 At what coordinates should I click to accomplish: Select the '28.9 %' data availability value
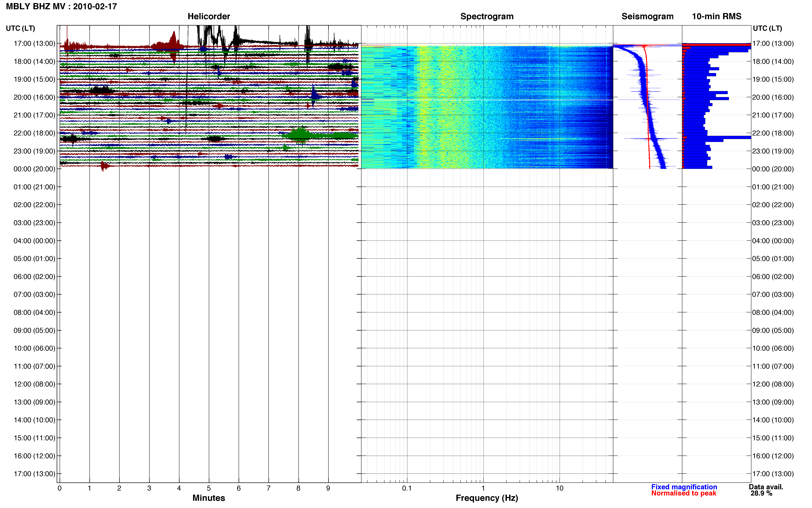click(761, 493)
